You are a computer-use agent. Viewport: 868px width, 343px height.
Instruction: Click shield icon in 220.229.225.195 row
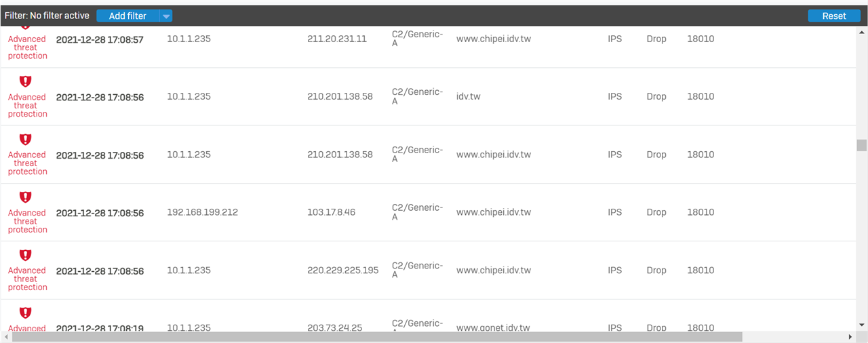pyautogui.click(x=25, y=255)
